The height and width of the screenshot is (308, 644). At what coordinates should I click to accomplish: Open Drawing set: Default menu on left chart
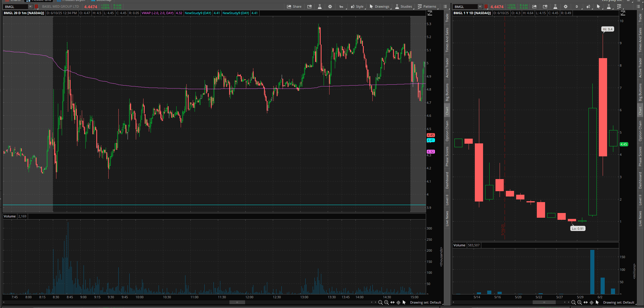[426, 302]
